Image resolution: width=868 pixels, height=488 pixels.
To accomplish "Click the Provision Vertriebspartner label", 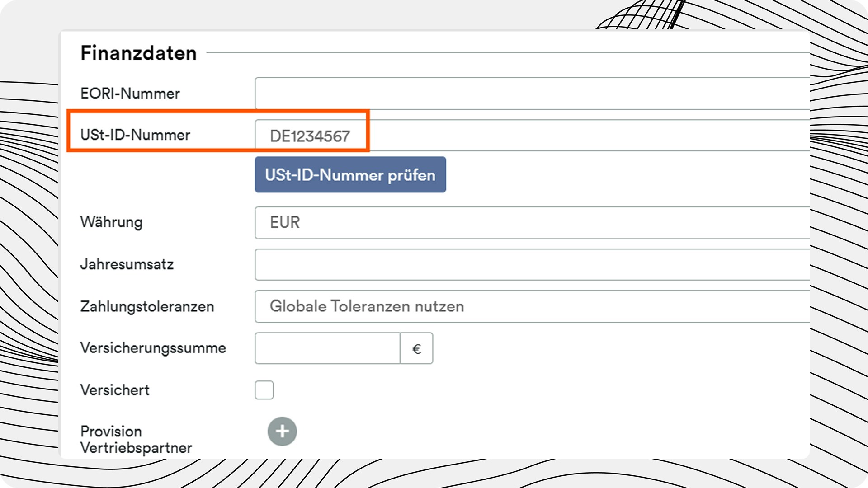I will click(x=136, y=440).
